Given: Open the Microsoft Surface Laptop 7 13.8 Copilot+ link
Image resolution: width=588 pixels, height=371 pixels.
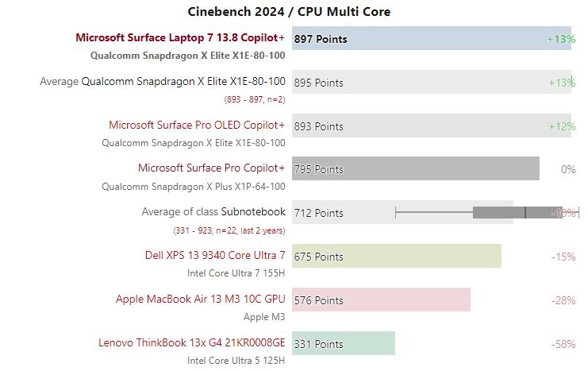Looking at the screenshot, I should (180, 37).
